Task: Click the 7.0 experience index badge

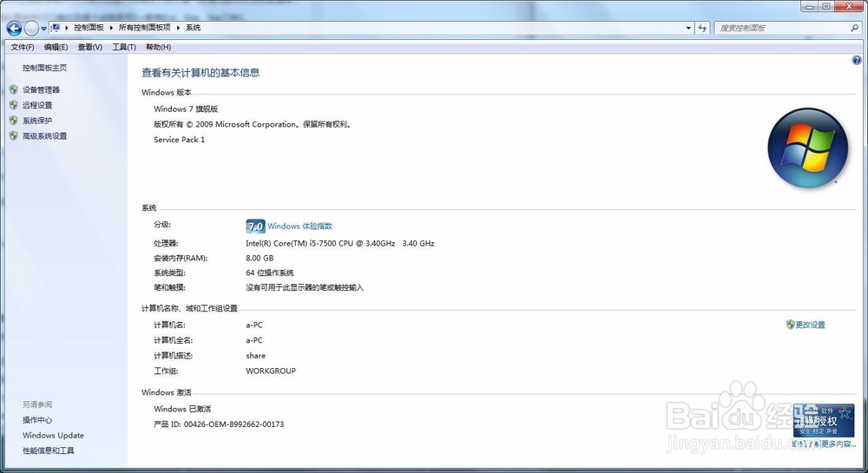Action: pyautogui.click(x=255, y=226)
